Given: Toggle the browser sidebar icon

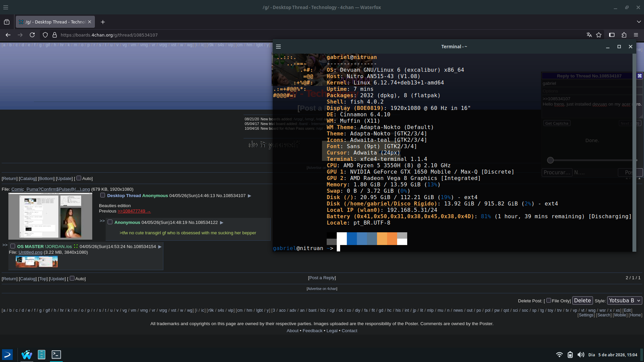Looking at the screenshot, I should 612,35.
